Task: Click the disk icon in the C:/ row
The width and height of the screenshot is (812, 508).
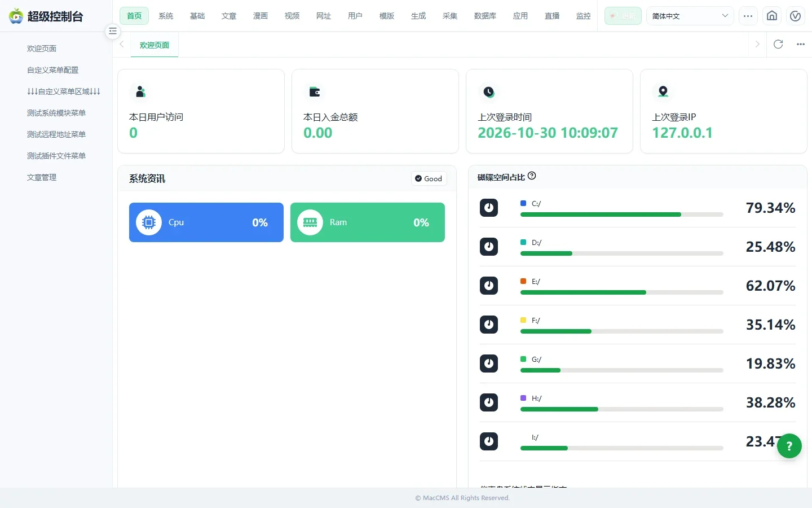Action: point(489,208)
